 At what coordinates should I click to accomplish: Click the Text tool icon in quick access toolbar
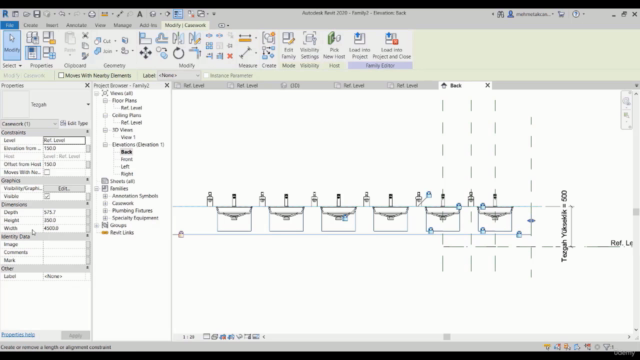tap(140, 14)
